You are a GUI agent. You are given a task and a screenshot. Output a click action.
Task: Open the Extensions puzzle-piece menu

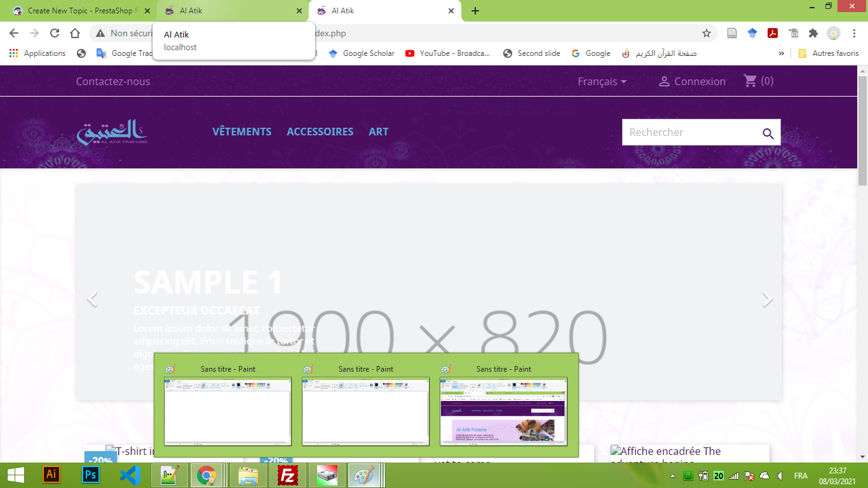[813, 33]
